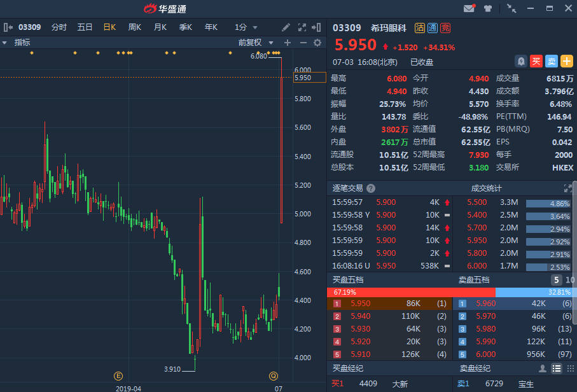Click the red 买 buy button

[536, 61]
